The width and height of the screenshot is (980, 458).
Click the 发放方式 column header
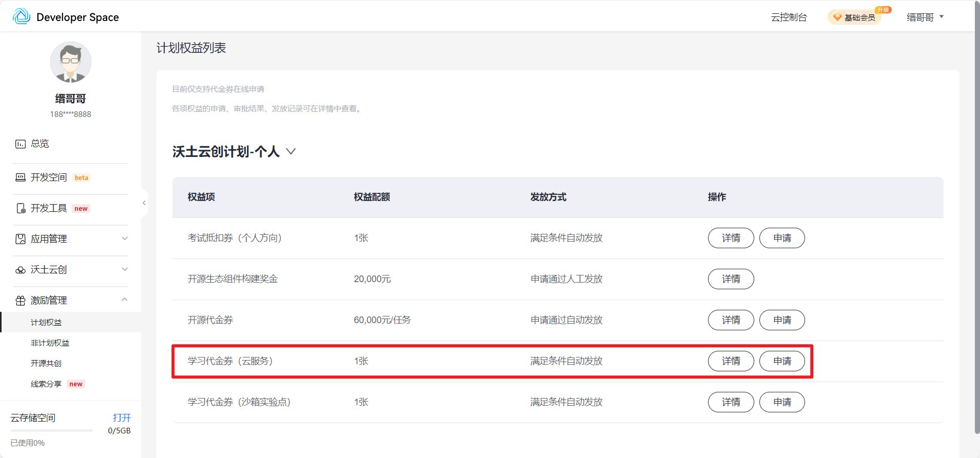pyautogui.click(x=548, y=197)
